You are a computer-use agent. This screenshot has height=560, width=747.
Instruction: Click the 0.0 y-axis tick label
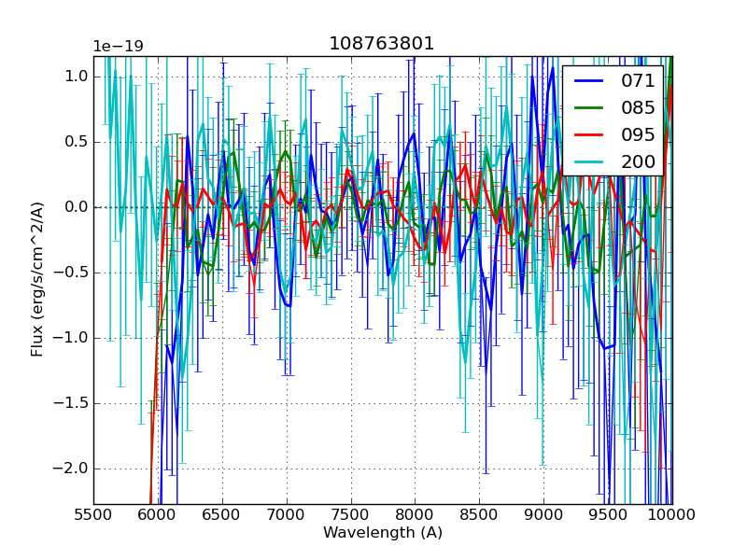(73, 207)
